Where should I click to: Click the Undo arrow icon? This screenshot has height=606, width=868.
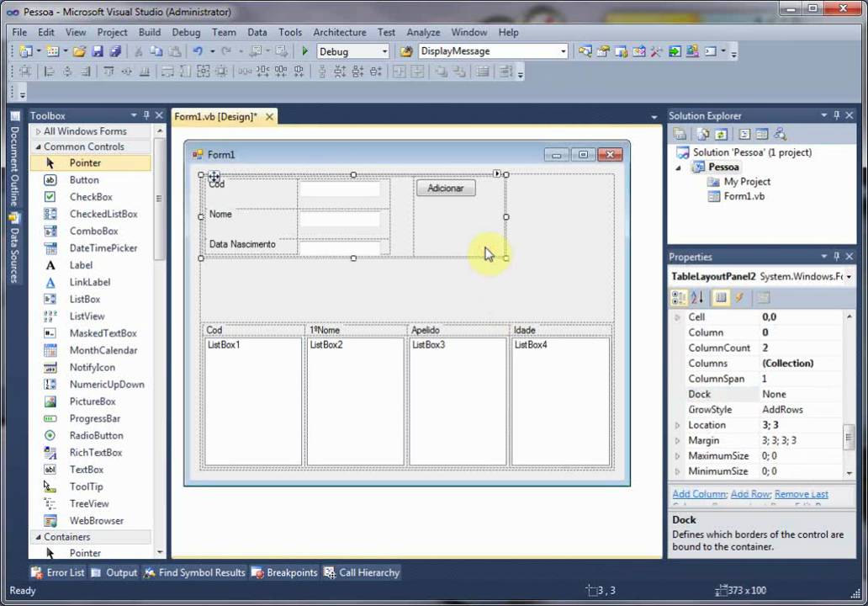tap(198, 51)
